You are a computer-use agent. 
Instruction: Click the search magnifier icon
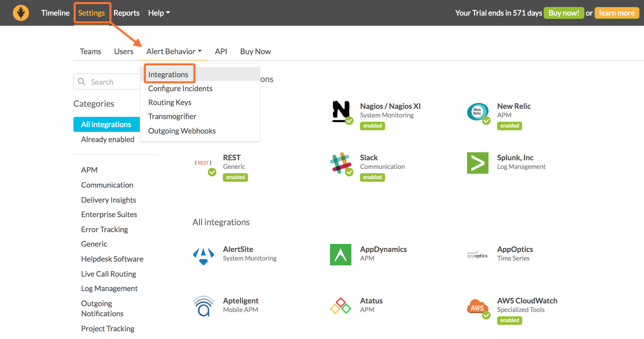[x=82, y=82]
